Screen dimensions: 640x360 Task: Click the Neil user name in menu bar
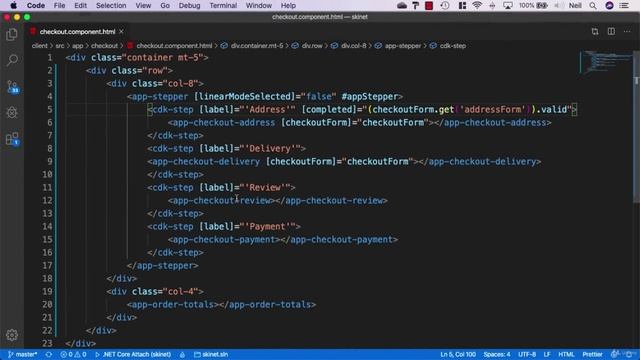coord(575,5)
